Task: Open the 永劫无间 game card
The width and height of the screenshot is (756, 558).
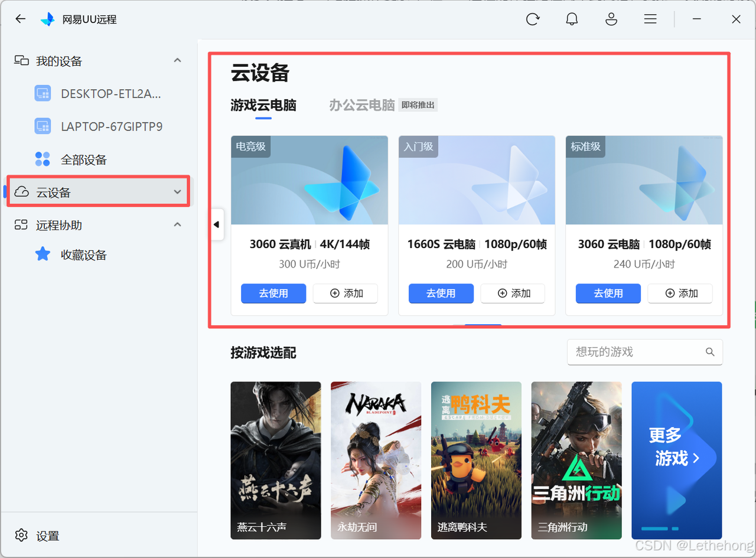Action: point(376,460)
